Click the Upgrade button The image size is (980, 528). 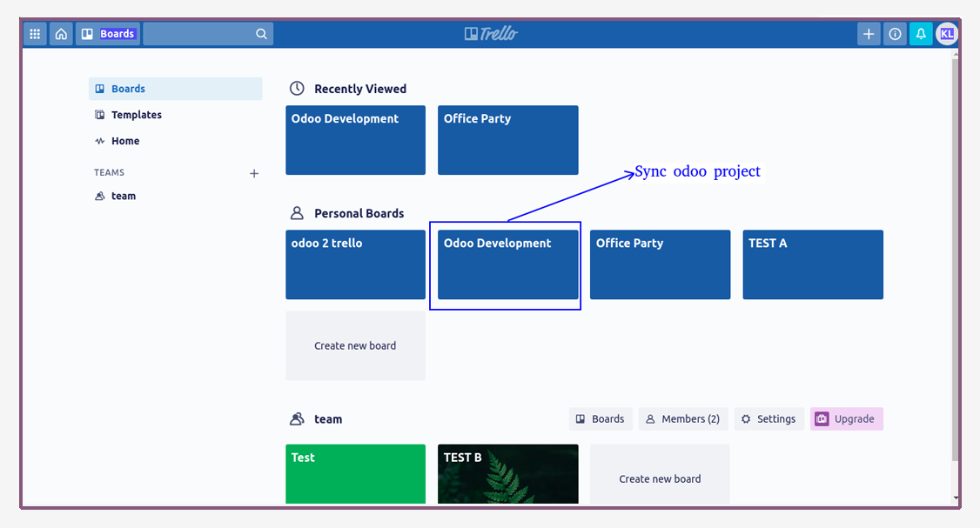pos(847,418)
